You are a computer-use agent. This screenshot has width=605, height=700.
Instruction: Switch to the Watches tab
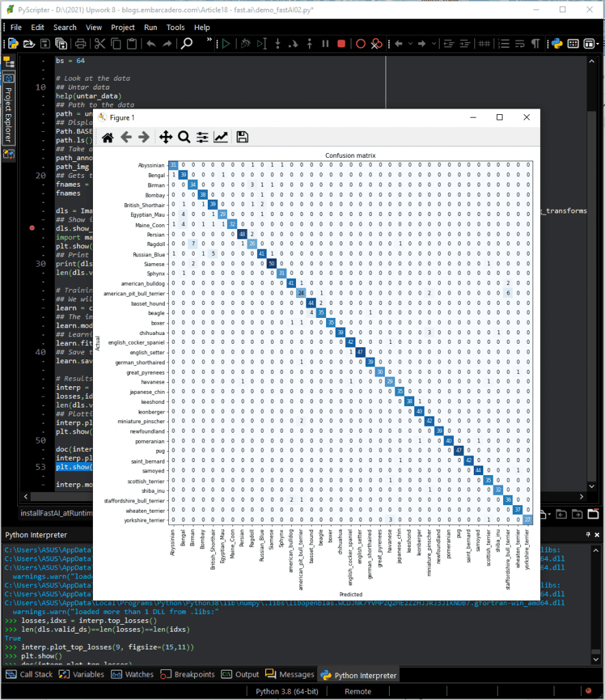tap(132, 675)
